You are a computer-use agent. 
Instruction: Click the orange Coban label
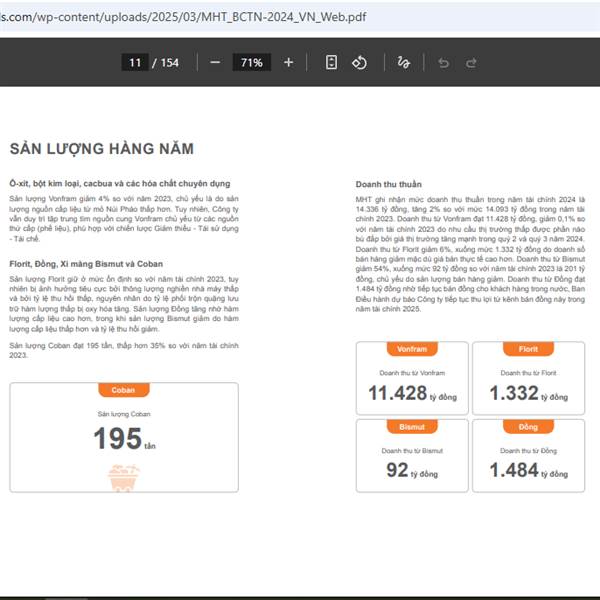[x=124, y=390]
